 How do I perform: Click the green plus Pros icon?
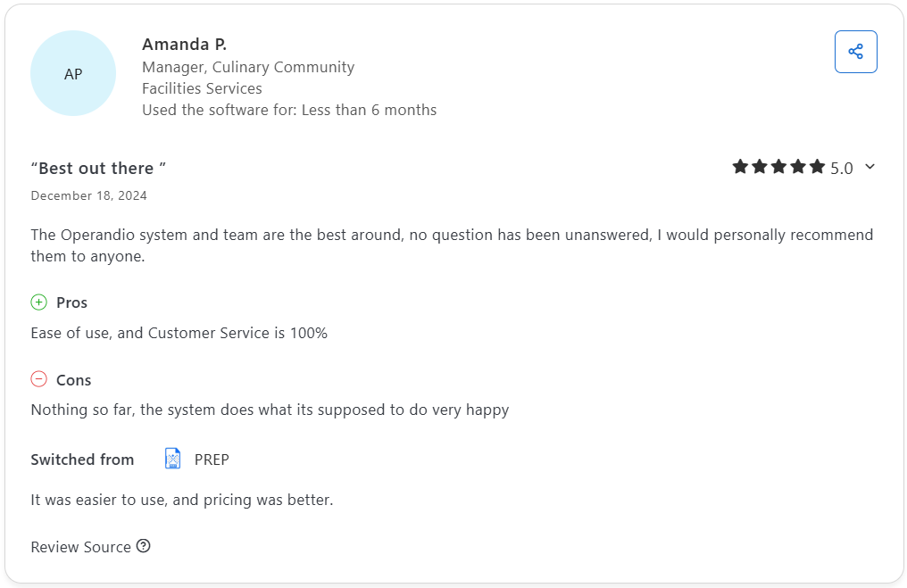38,302
